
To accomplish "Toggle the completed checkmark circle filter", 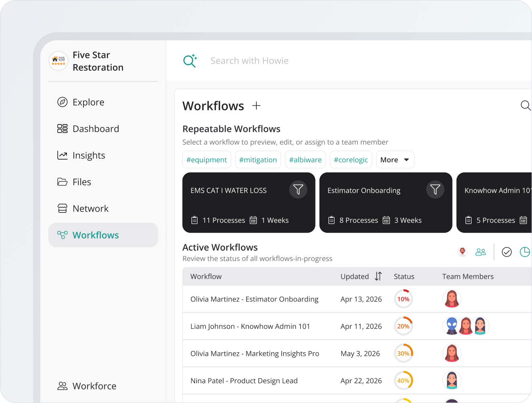I will tap(507, 252).
